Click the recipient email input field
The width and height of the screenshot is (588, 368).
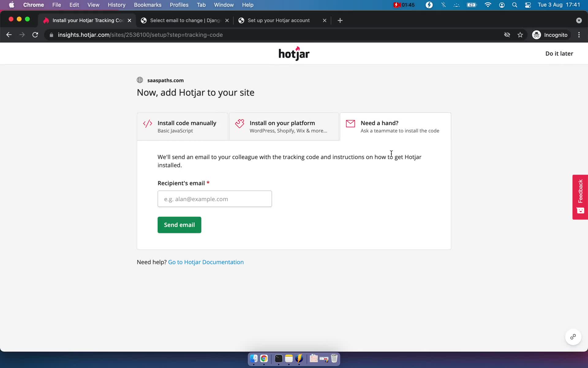tap(215, 198)
